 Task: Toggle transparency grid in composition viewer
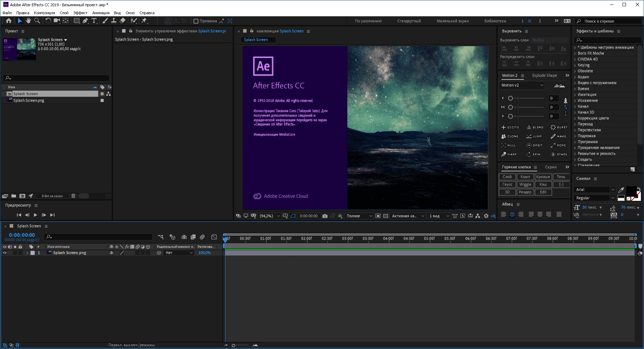tap(385, 216)
